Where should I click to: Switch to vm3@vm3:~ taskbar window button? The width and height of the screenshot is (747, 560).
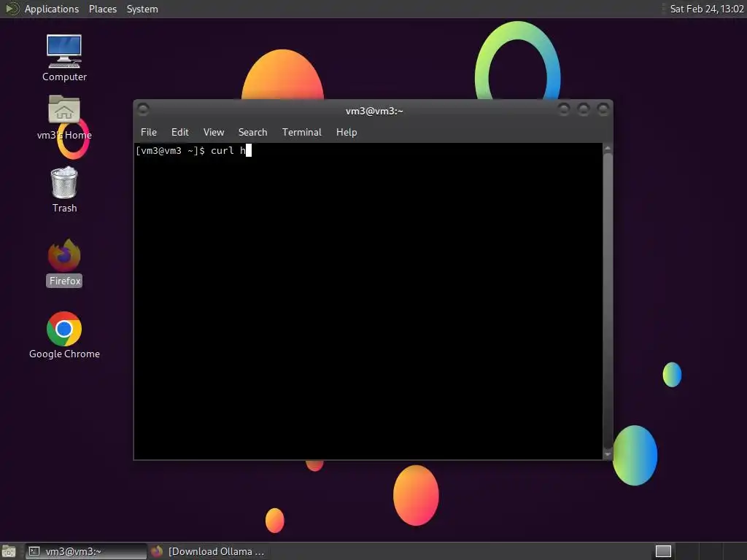coord(86,551)
